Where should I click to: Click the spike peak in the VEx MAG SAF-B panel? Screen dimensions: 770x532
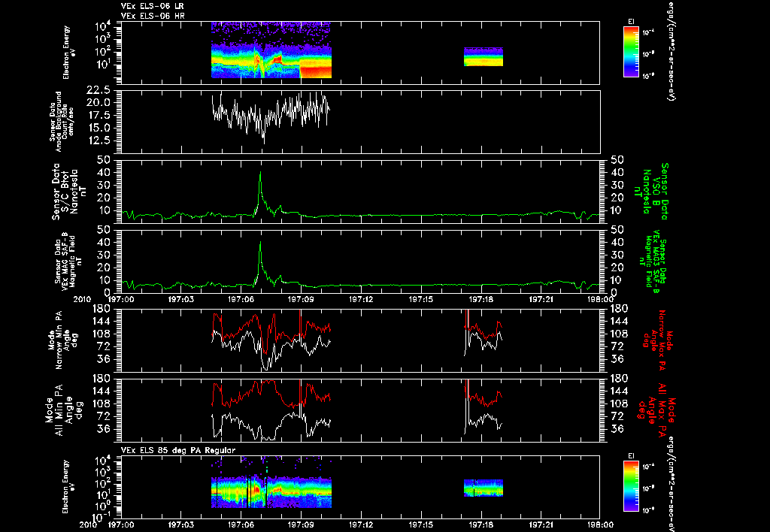click(x=260, y=243)
